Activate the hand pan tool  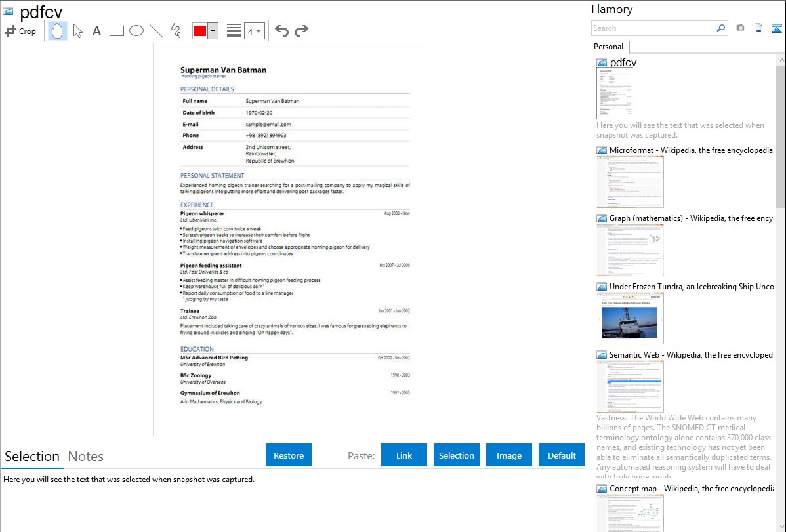(58, 31)
